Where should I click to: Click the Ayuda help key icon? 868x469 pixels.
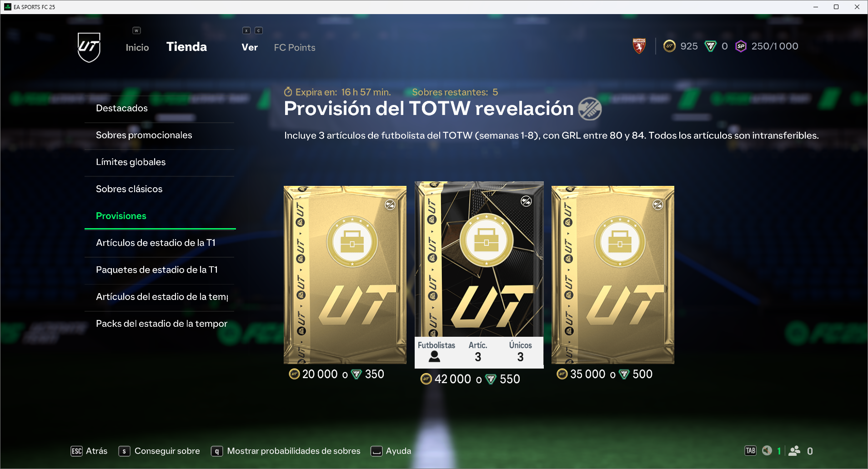point(376,451)
